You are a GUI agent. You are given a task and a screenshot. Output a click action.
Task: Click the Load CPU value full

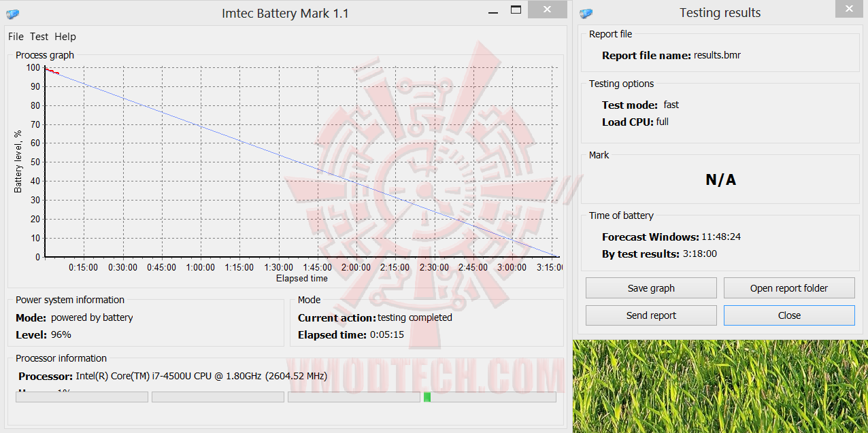663,122
